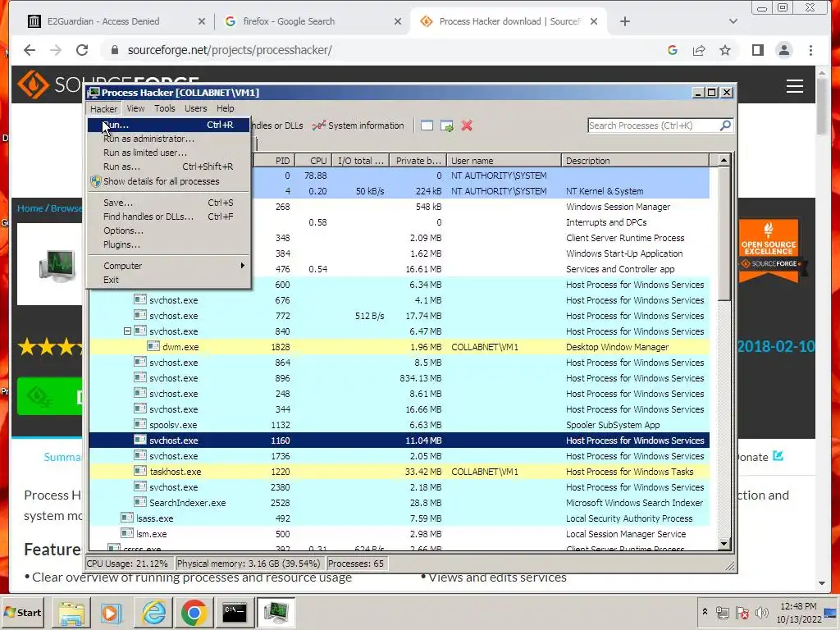The image size is (840, 630).
Task: Click icon of lsass.exe process
Action: tap(127, 518)
